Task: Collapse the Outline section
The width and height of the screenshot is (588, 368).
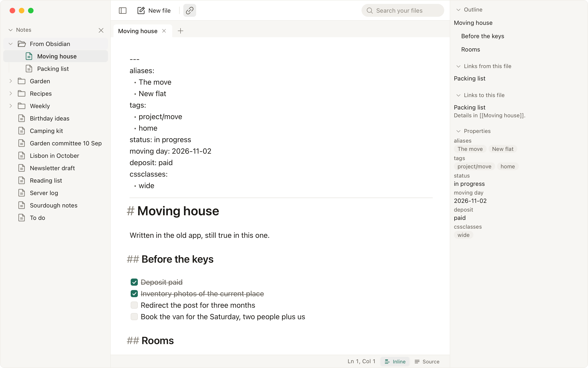Action: [x=458, y=10]
